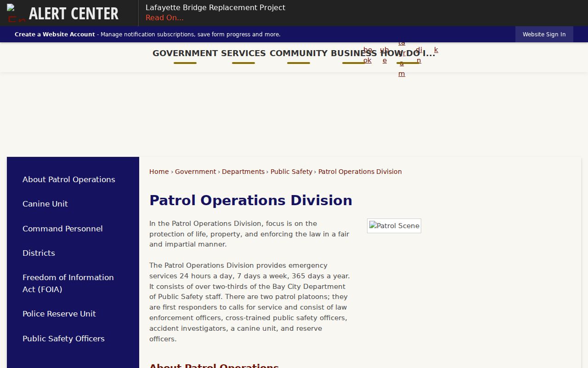Open the ALERT CENTER heading link
Screen dimensions: 588x368
73,13
